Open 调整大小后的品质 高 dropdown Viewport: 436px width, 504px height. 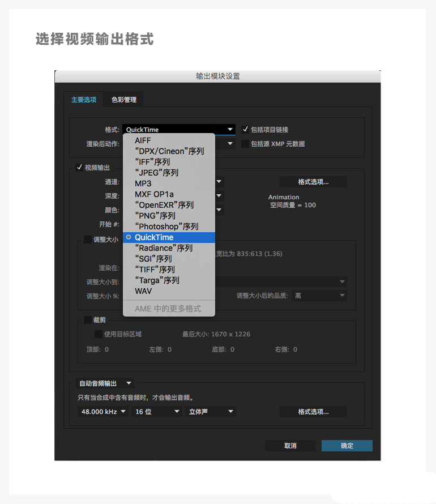tap(319, 296)
